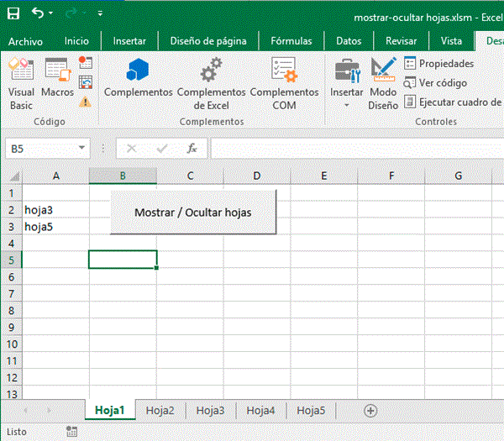This screenshot has height=441, width=504.
Task: Expand the Insertar controls dropdown
Action: click(346, 105)
